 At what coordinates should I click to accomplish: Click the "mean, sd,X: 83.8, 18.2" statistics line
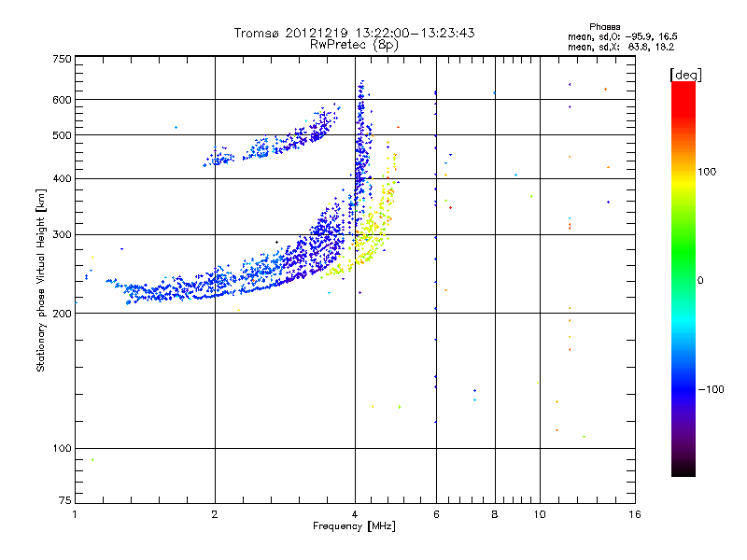click(621, 48)
